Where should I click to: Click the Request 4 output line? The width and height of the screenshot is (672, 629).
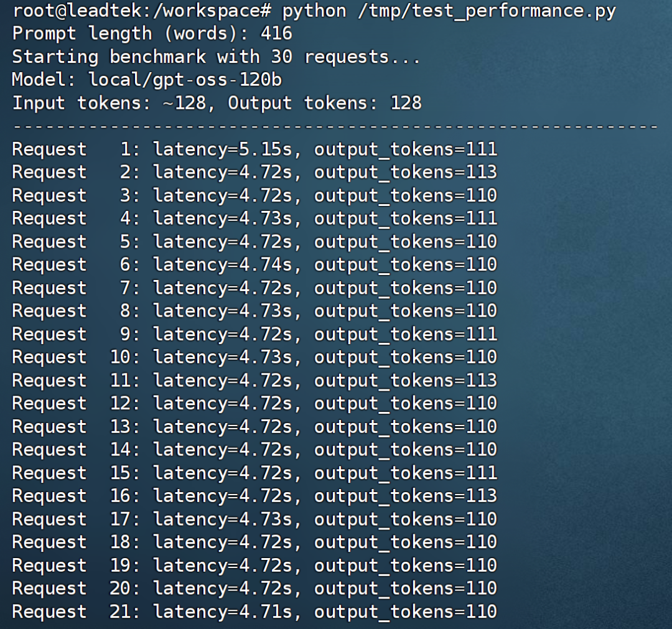click(x=254, y=218)
